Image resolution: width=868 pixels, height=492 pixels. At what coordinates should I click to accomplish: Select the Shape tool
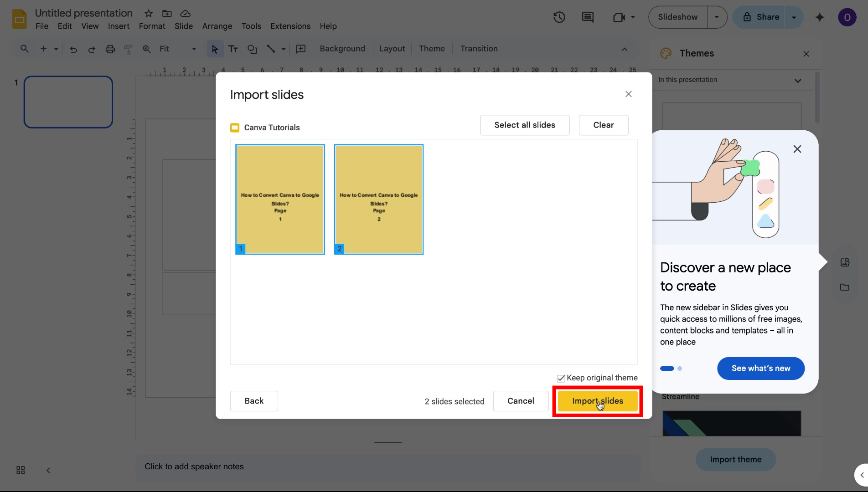point(252,49)
